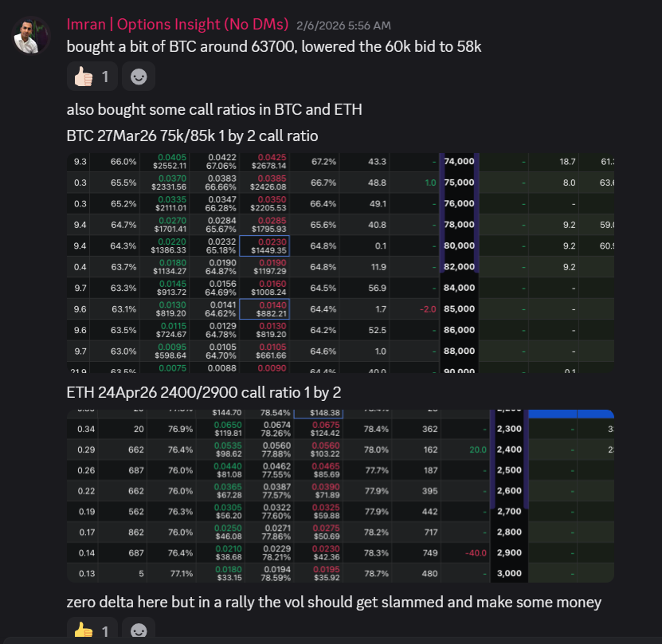Open the Imran | Options Insight username
Image resolution: width=662 pixels, height=644 pixels.
point(178,24)
